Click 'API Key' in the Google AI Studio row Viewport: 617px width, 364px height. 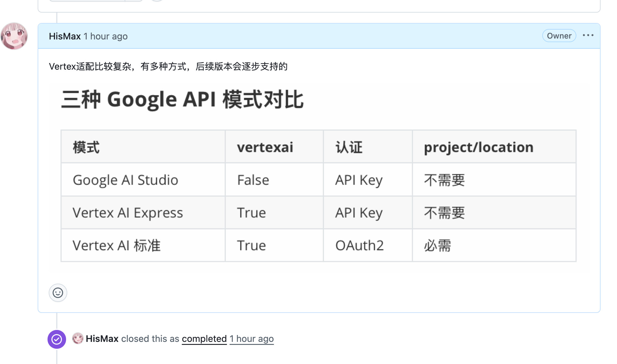pos(368,180)
